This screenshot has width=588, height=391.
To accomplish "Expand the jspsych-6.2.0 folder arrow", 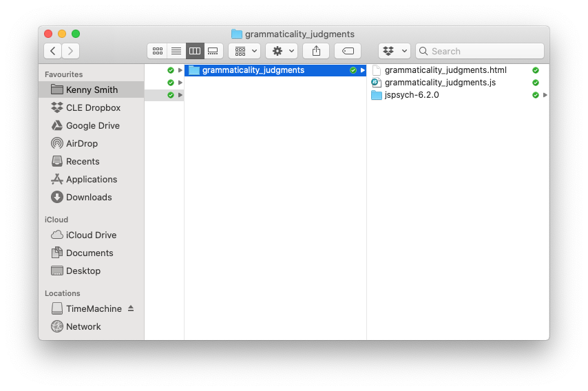I will point(545,95).
